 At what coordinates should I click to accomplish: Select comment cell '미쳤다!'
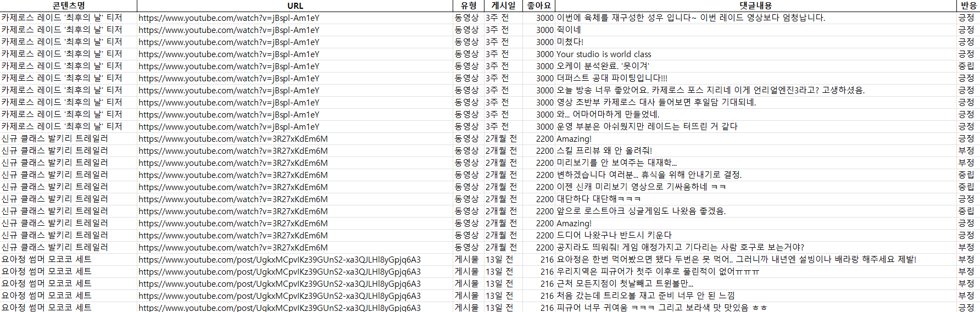click(570, 42)
